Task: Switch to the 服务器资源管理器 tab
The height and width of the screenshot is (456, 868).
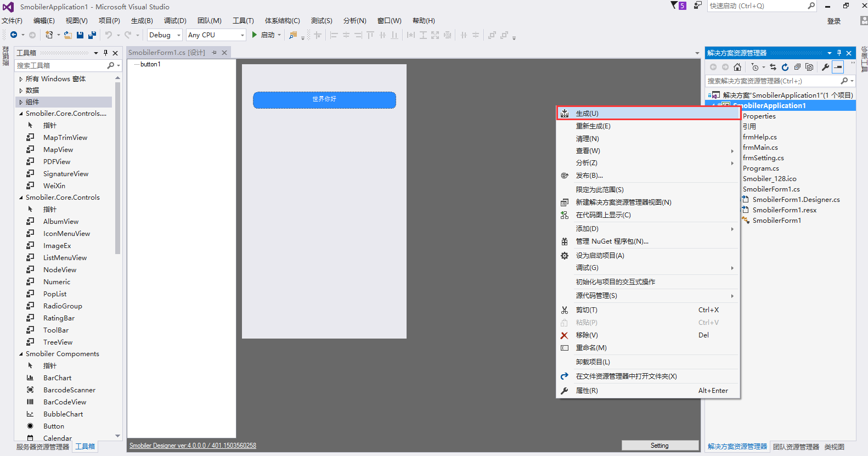Action: pos(43,447)
